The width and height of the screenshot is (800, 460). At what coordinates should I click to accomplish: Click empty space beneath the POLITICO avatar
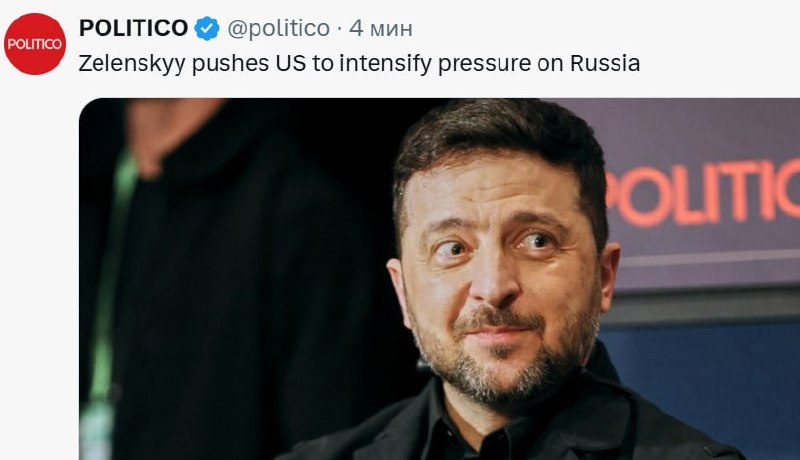tap(36, 265)
